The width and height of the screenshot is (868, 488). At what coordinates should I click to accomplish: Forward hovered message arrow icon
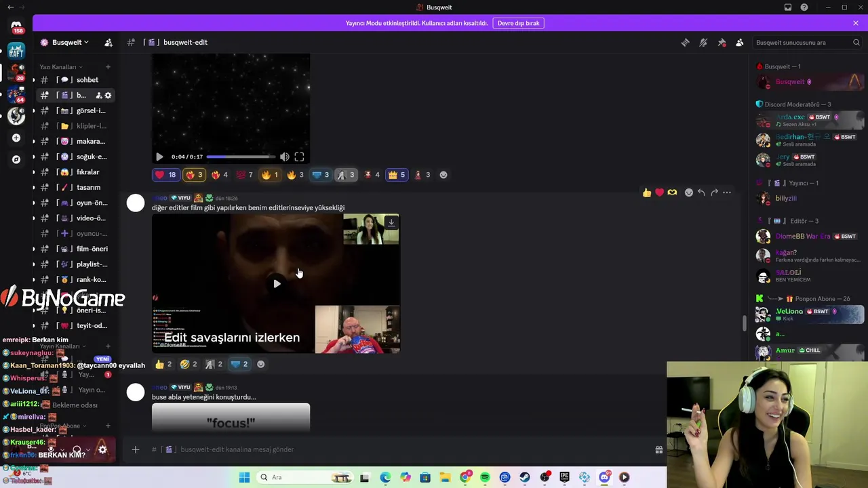point(714,192)
